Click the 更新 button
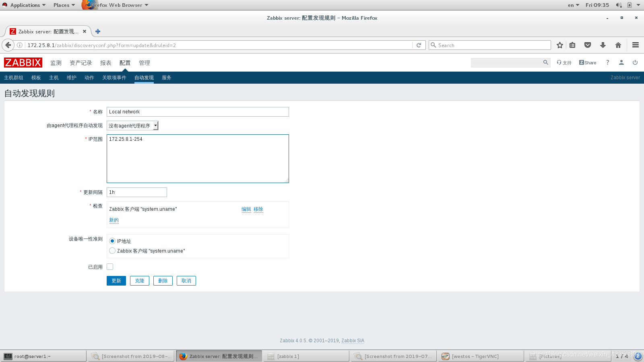This screenshot has width=644, height=362. coord(116,281)
